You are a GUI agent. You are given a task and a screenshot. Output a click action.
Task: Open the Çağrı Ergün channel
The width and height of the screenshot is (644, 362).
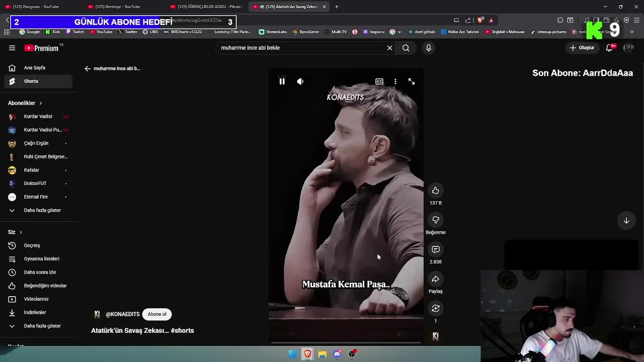38,143
